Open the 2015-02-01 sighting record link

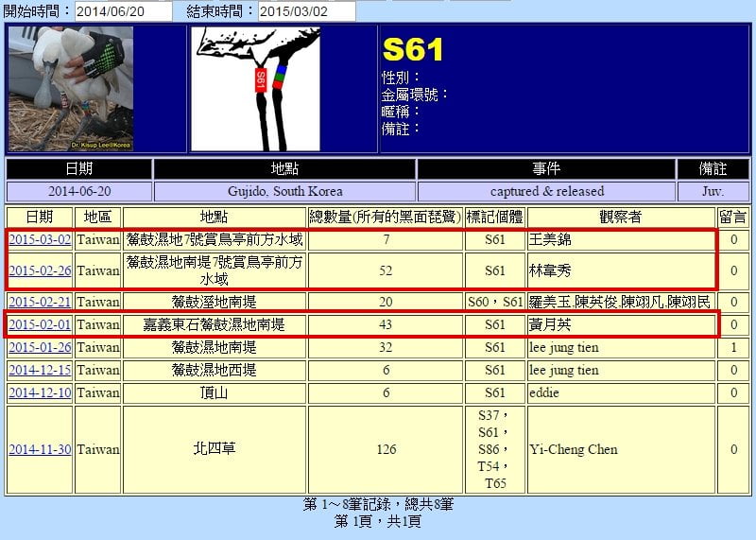coord(40,324)
